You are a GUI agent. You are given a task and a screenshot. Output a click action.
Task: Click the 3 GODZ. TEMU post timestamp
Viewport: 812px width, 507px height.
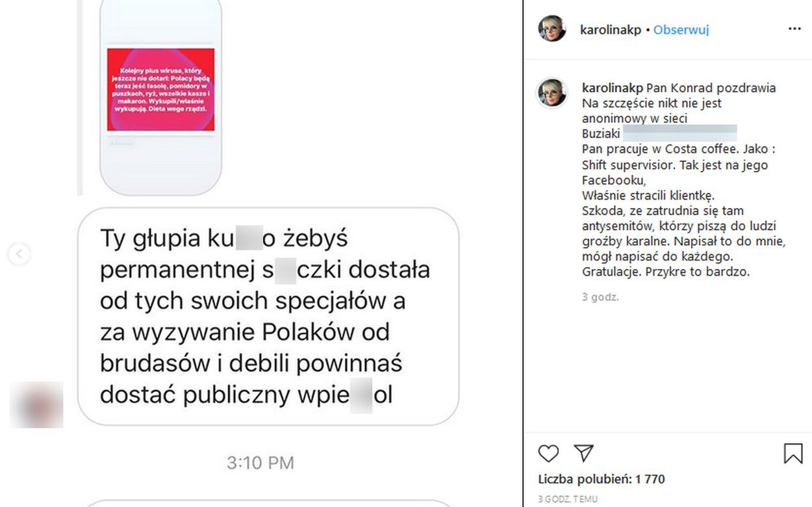tap(568, 499)
